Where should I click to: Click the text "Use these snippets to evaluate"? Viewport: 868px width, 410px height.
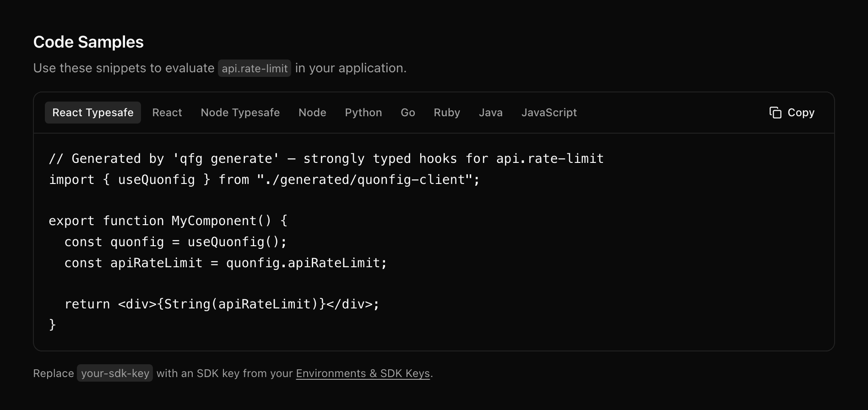(x=124, y=68)
